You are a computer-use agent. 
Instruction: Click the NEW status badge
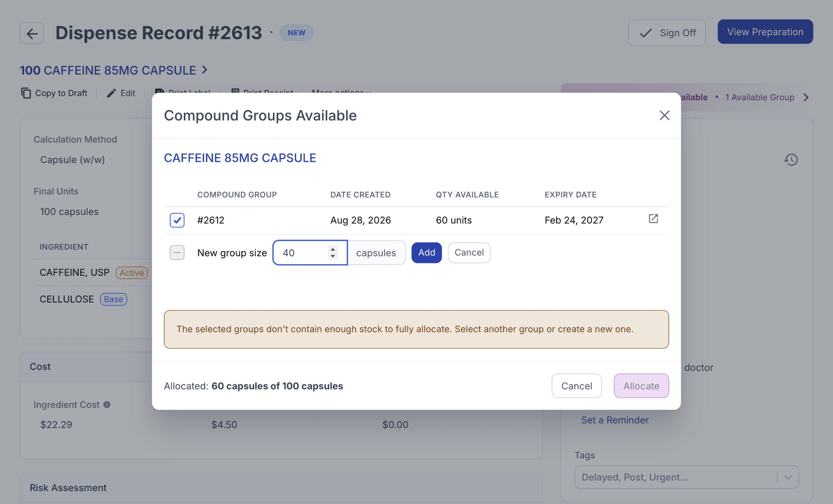pos(296,33)
